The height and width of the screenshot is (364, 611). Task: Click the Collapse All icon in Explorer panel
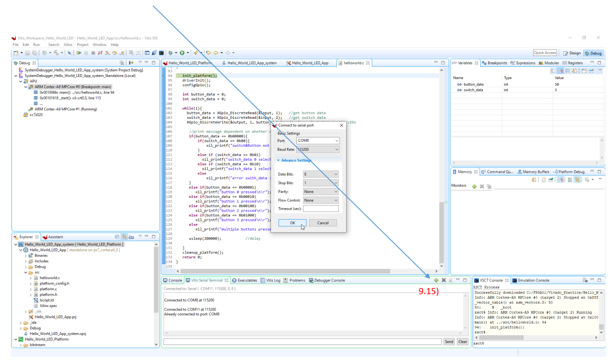click(x=117, y=237)
